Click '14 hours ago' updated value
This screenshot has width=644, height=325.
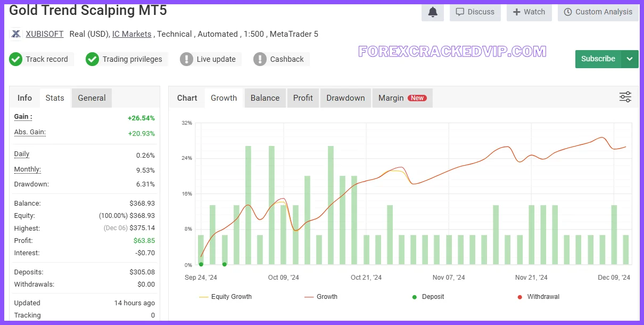pyautogui.click(x=135, y=303)
